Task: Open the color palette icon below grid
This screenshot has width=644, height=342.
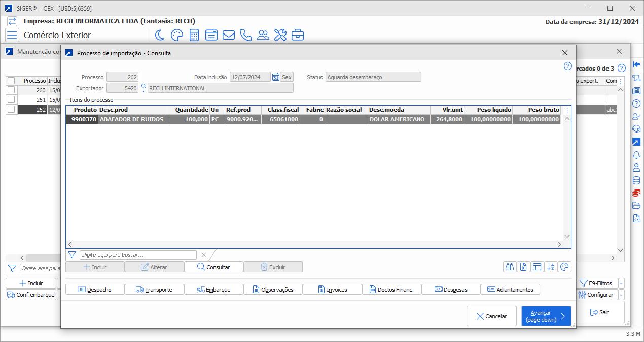Action: (x=564, y=267)
